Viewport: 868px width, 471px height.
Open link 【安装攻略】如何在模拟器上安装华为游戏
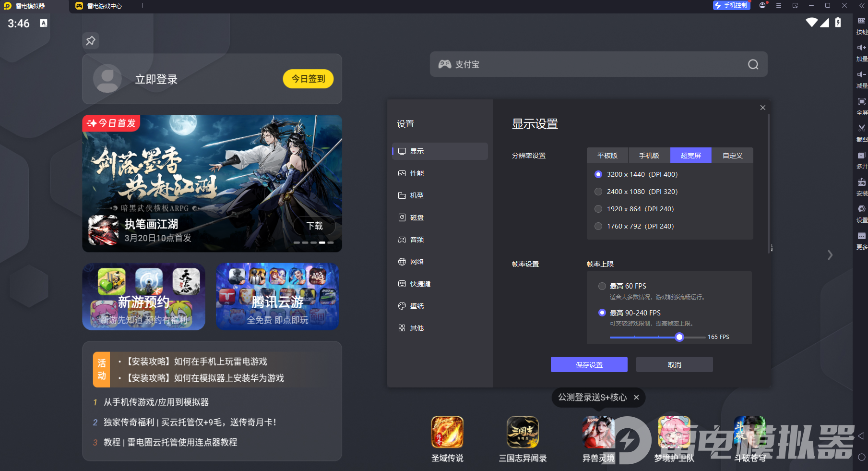pyautogui.click(x=204, y=378)
